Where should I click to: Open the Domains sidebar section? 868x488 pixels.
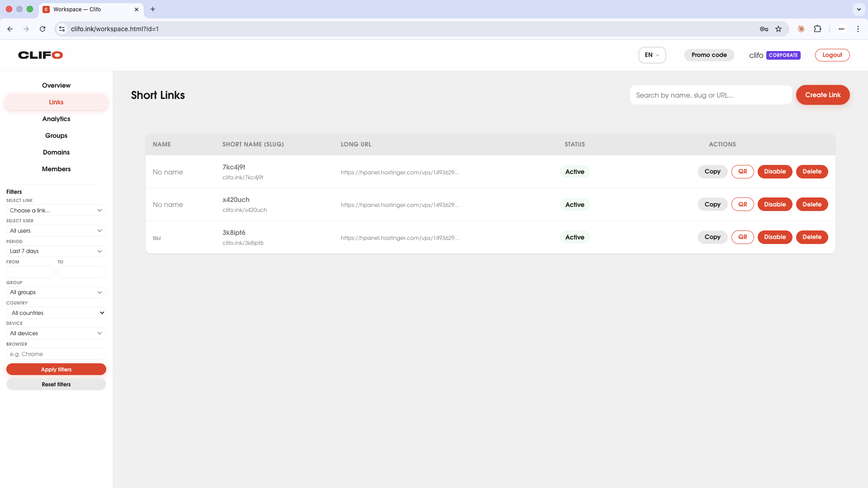56,152
